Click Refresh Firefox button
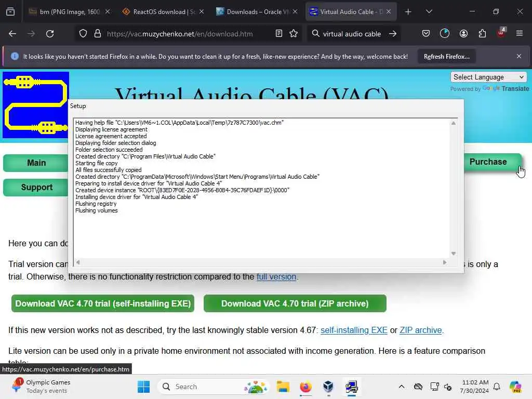The height and width of the screenshot is (399, 532). (446, 57)
